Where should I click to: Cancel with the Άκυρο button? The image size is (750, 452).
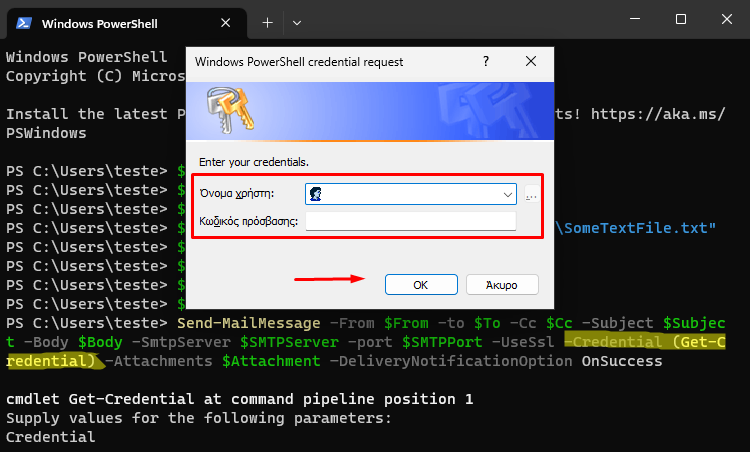coord(502,285)
